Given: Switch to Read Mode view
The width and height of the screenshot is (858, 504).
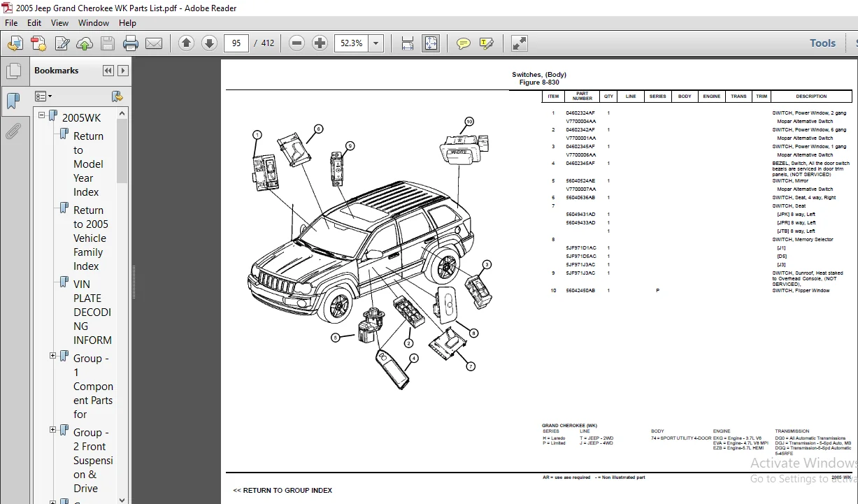Looking at the screenshot, I should coord(519,43).
